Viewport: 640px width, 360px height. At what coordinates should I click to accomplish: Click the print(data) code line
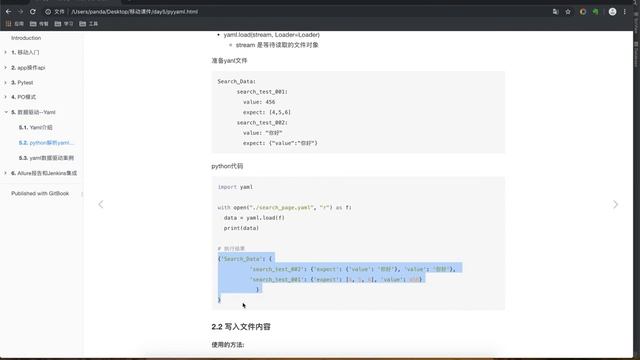pos(241,228)
